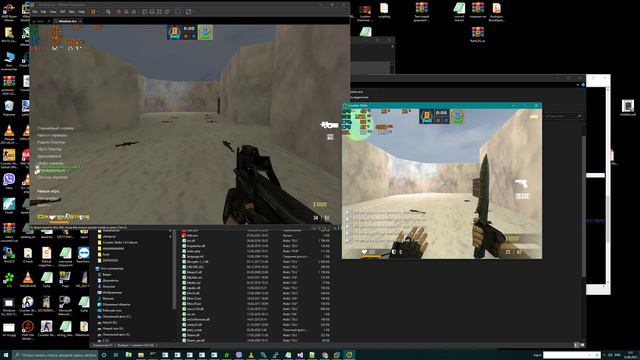
Task: Click the Revert Snapshot icon in VMware toolbar
Action: pos(126,12)
